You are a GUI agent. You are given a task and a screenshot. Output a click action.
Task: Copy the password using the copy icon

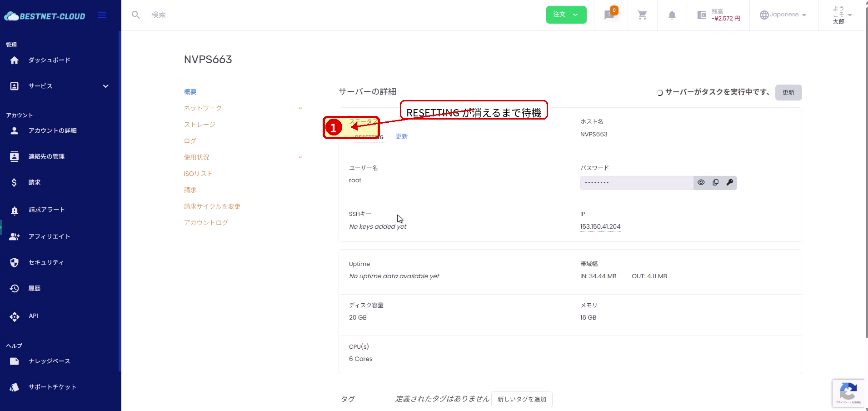(715, 182)
